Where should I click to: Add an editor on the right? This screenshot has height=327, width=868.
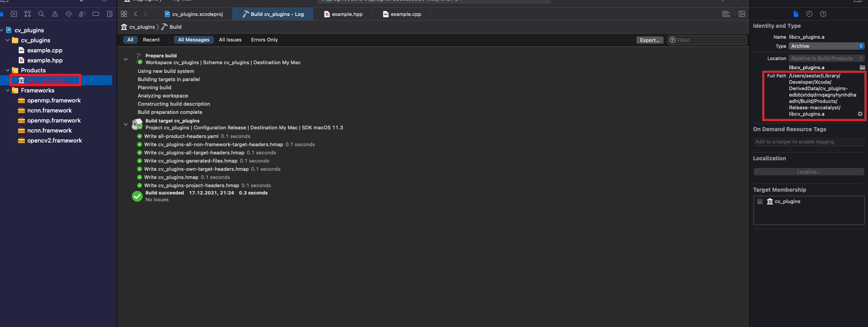[742, 14]
